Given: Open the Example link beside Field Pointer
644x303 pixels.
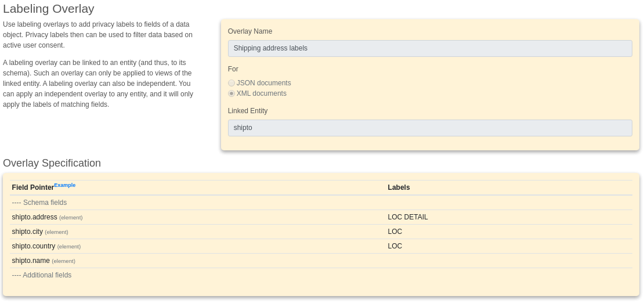Looking at the screenshot, I should coord(65,185).
